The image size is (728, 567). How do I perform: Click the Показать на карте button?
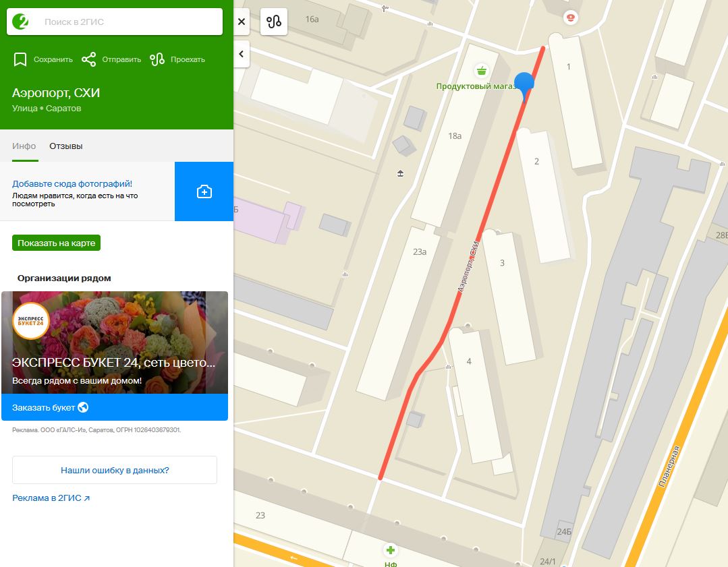point(56,243)
